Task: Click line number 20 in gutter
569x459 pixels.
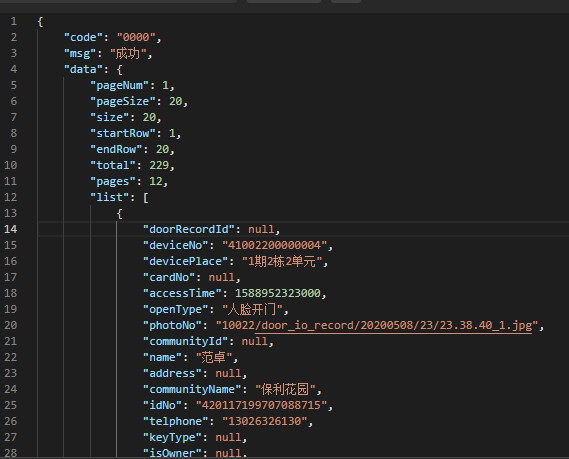Action: click(x=11, y=325)
